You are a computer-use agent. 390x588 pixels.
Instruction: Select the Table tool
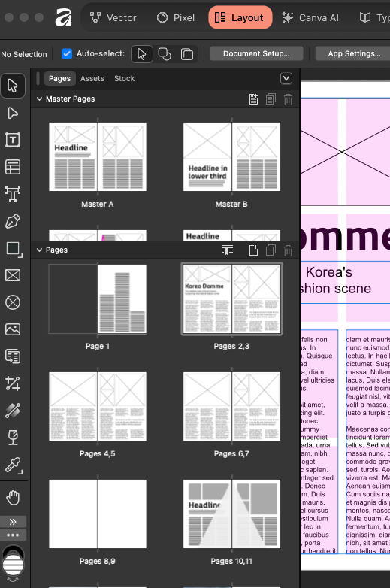(13, 167)
